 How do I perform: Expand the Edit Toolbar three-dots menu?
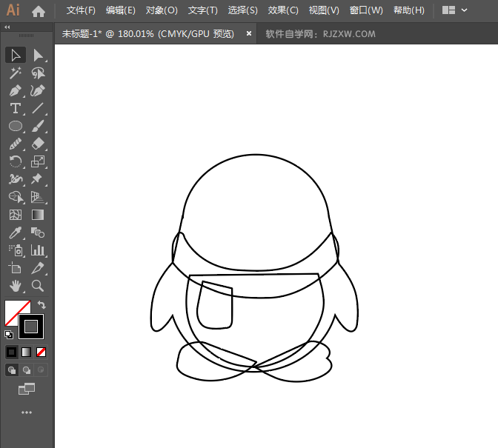coord(27,412)
